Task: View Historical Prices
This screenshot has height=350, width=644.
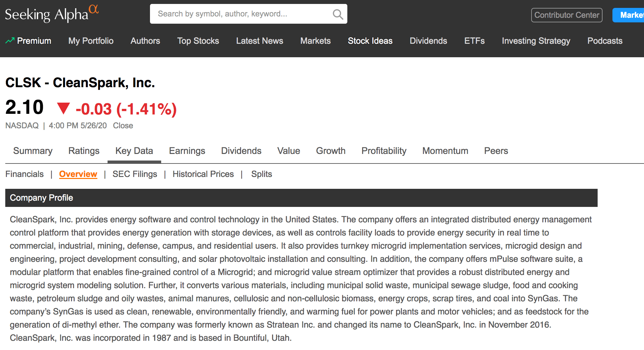Action: [203, 174]
